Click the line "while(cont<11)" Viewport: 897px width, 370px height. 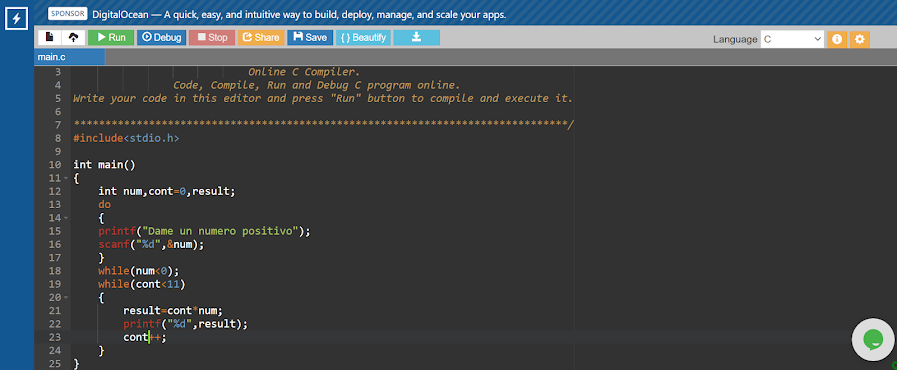click(x=142, y=284)
